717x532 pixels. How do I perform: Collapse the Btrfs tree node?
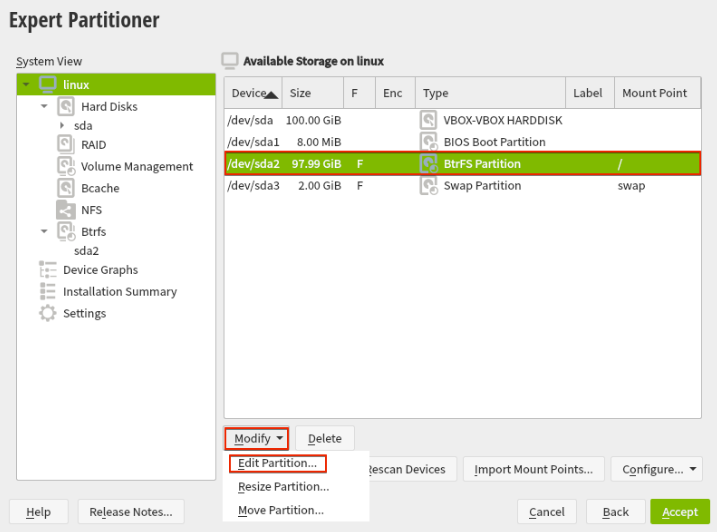pos(44,231)
